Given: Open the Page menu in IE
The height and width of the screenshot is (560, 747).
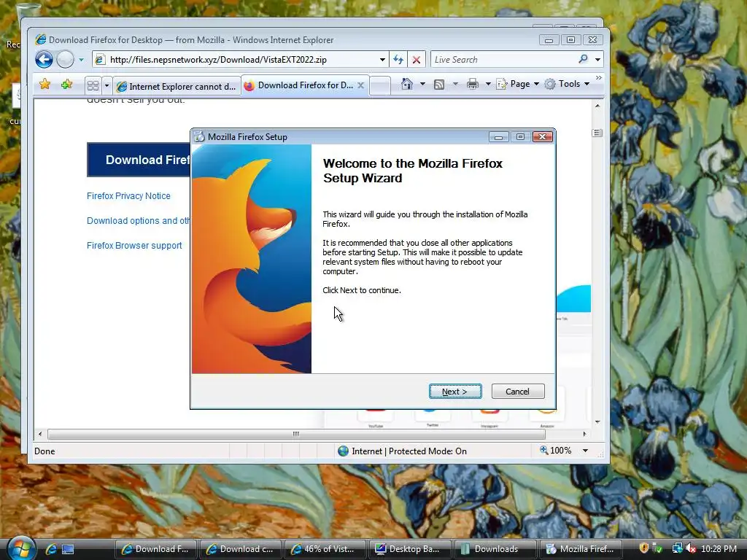Looking at the screenshot, I should pos(518,84).
